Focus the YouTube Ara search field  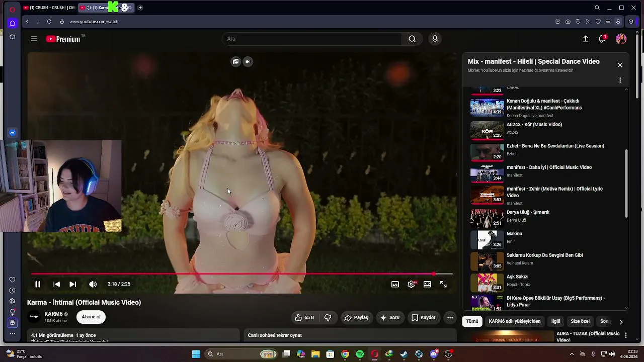[x=312, y=39]
